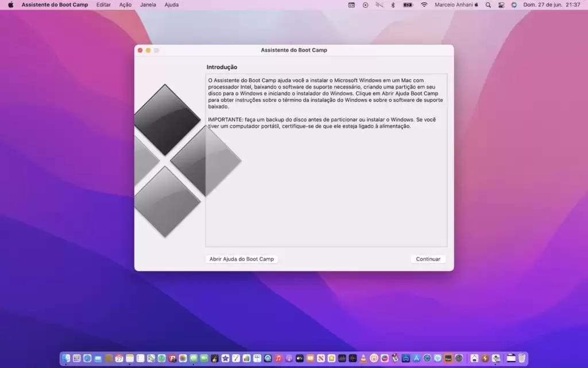Open FaceTime in the Dock
Viewport: 588px width, 368px height.
pos(204,359)
